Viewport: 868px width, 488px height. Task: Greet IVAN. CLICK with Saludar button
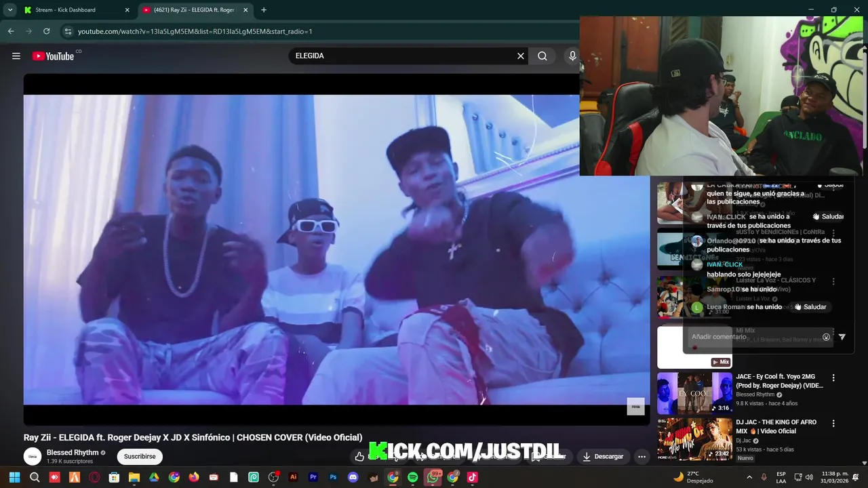[x=828, y=217]
